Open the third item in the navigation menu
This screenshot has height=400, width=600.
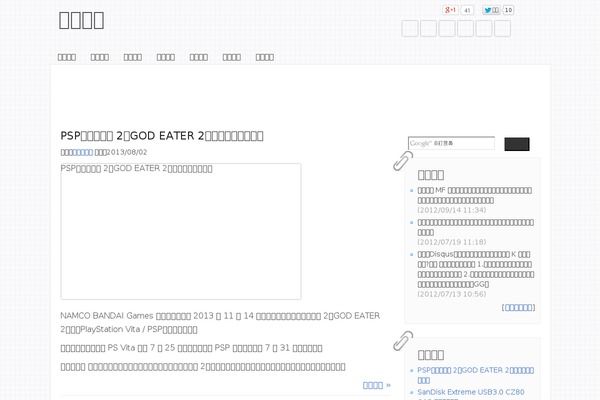(133, 57)
